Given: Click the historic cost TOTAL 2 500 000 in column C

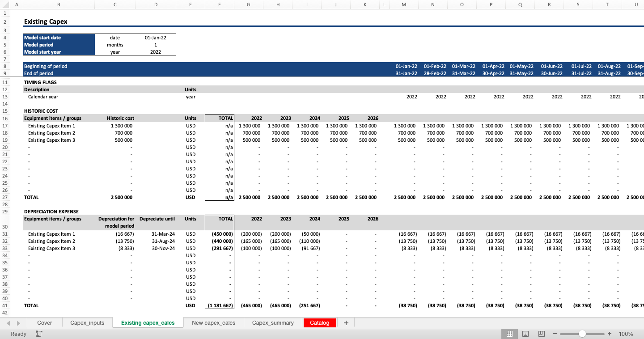Looking at the screenshot, I should click(x=115, y=197).
